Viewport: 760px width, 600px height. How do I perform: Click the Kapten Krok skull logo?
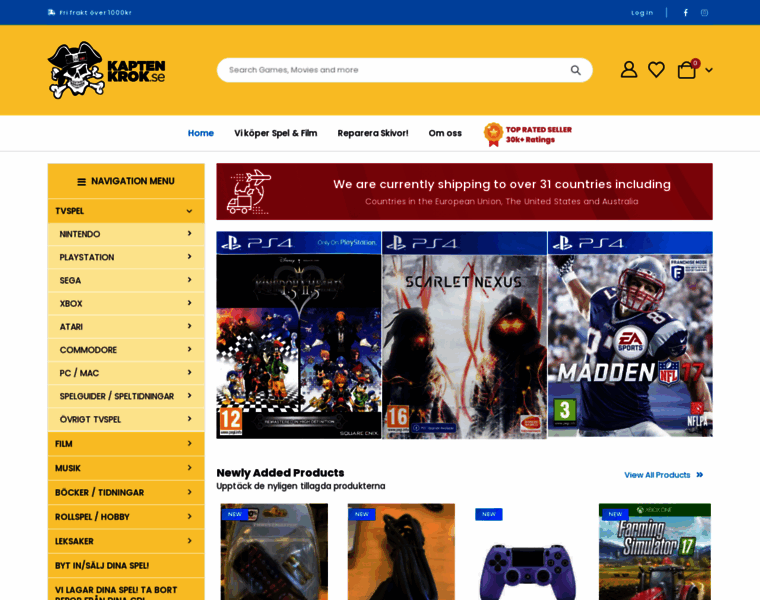106,70
